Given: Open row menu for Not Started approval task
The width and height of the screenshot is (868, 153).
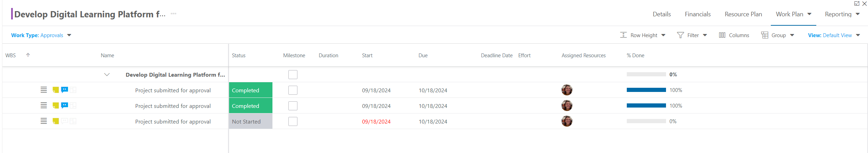Looking at the screenshot, I should [x=44, y=121].
